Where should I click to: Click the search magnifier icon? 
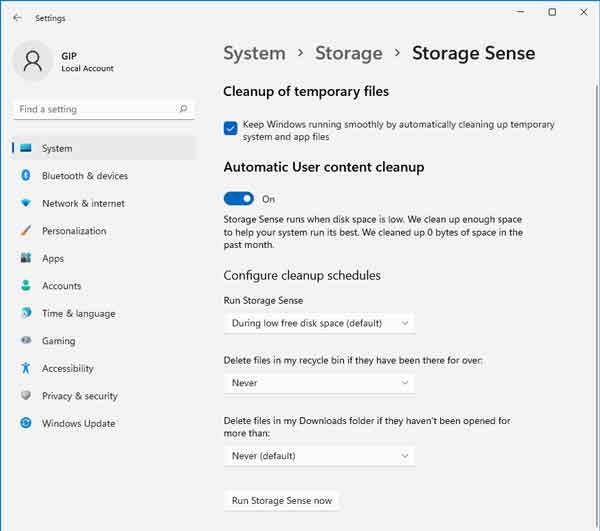tap(183, 109)
